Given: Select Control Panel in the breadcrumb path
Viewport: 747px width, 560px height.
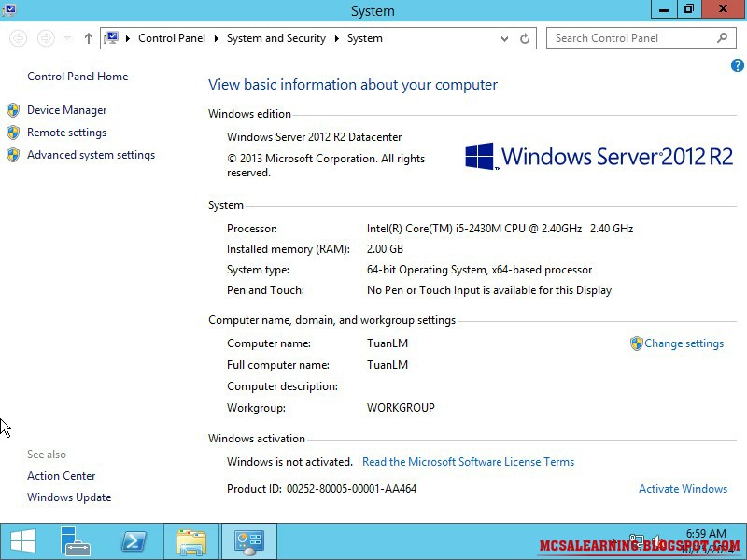Looking at the screenshot, I should [x=172, y=38].
